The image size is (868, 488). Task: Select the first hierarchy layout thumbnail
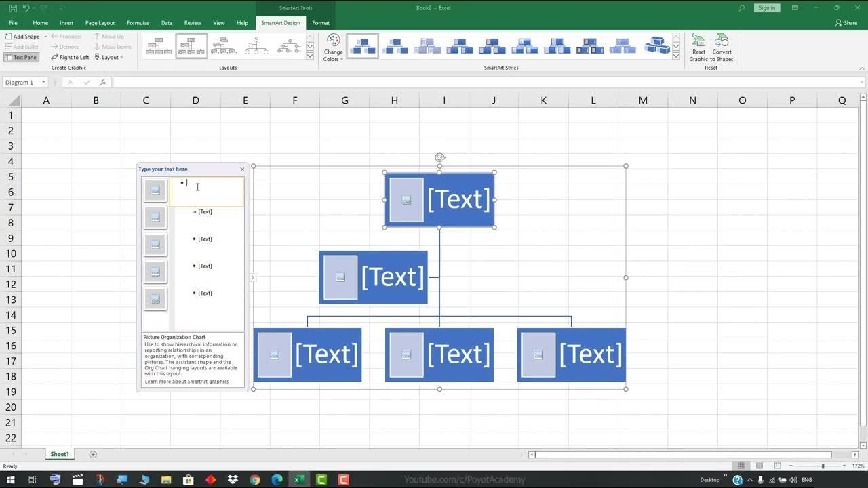point(159,46)
